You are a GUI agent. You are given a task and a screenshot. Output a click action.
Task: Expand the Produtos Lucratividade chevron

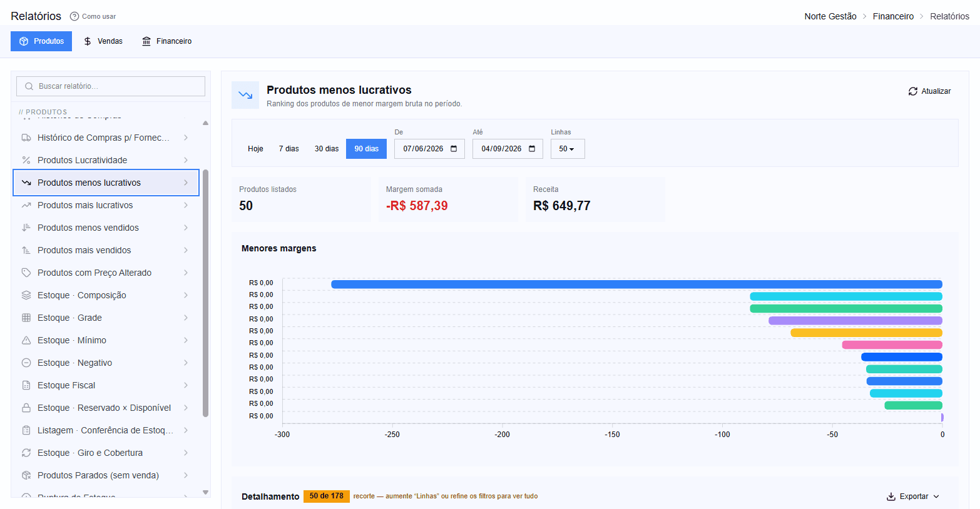186,160
